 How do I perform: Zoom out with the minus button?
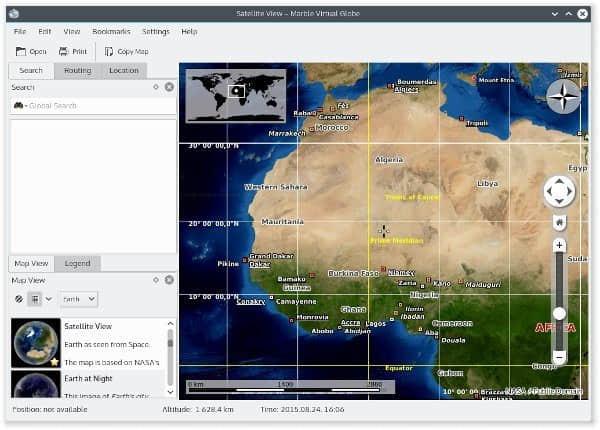click(x=559, y=357)
